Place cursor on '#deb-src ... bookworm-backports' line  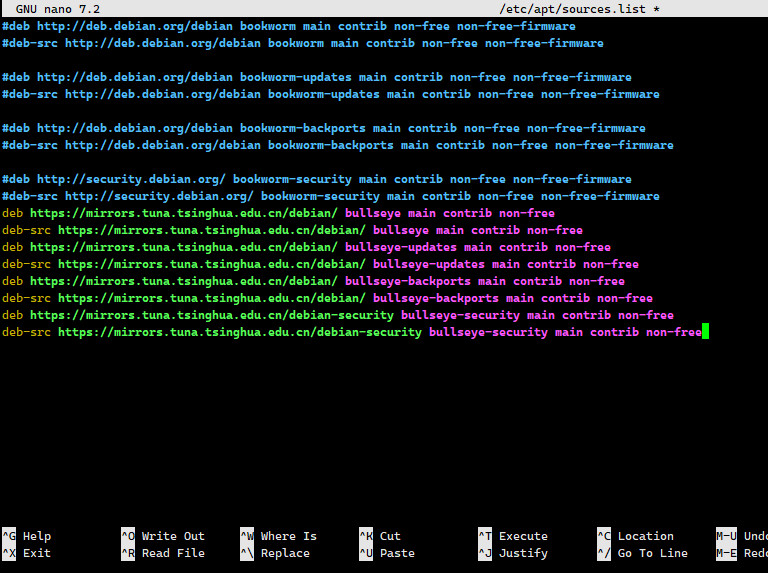(337, 145)
